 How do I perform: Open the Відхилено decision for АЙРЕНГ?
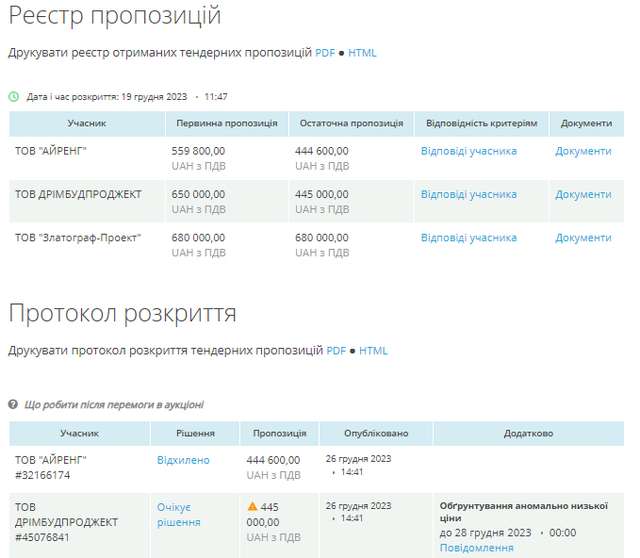click(183, 460)
